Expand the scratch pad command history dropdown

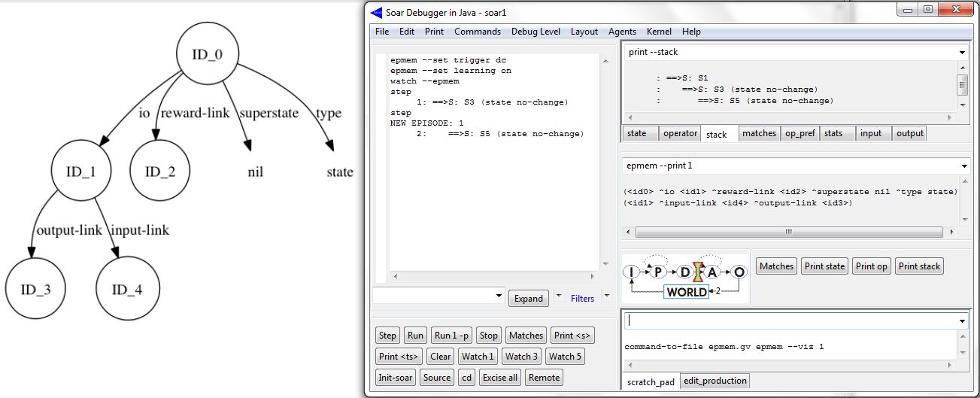point(962,321)
